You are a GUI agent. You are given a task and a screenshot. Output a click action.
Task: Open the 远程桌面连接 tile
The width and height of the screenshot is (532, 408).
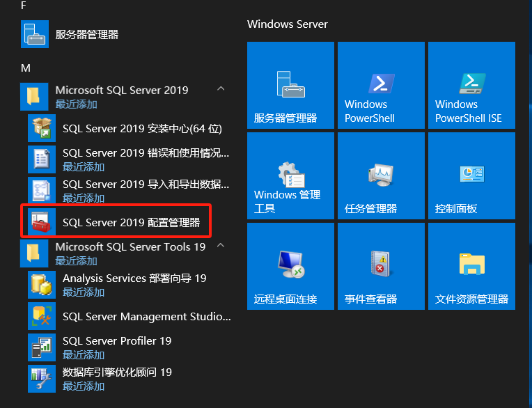pyautogui.click(x=290, y=267)
